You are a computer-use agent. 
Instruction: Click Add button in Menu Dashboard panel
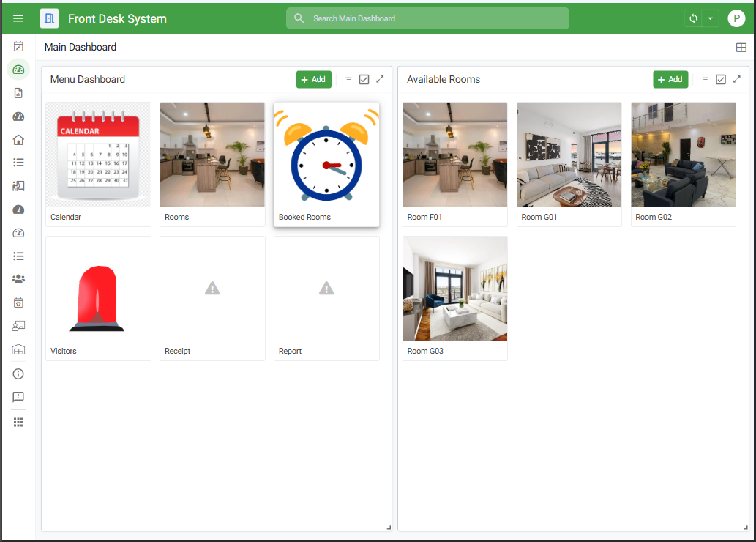click(x=313, y=79)
